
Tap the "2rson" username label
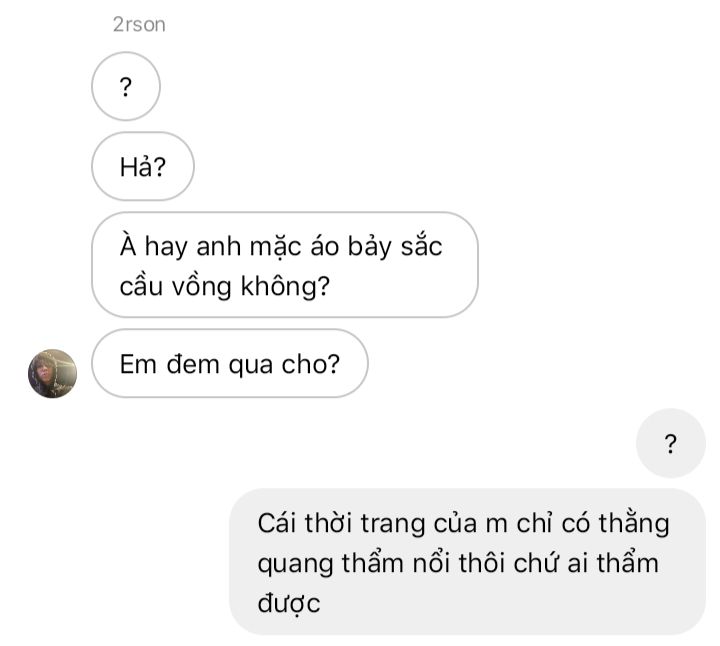pyautogui.click(x=139, y=25)
